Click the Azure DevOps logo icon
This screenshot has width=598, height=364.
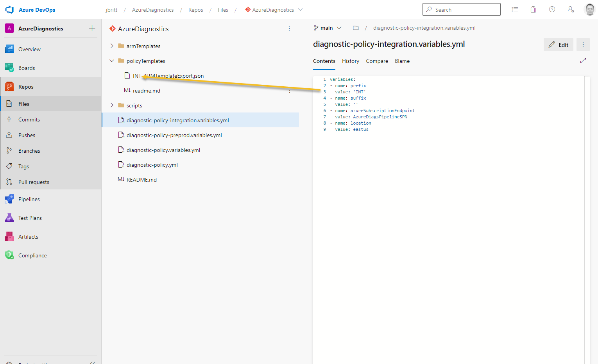tap(10, 10)
